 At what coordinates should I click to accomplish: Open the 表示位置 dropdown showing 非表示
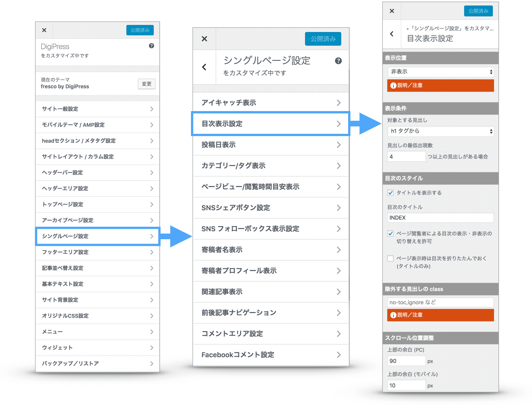440,72
